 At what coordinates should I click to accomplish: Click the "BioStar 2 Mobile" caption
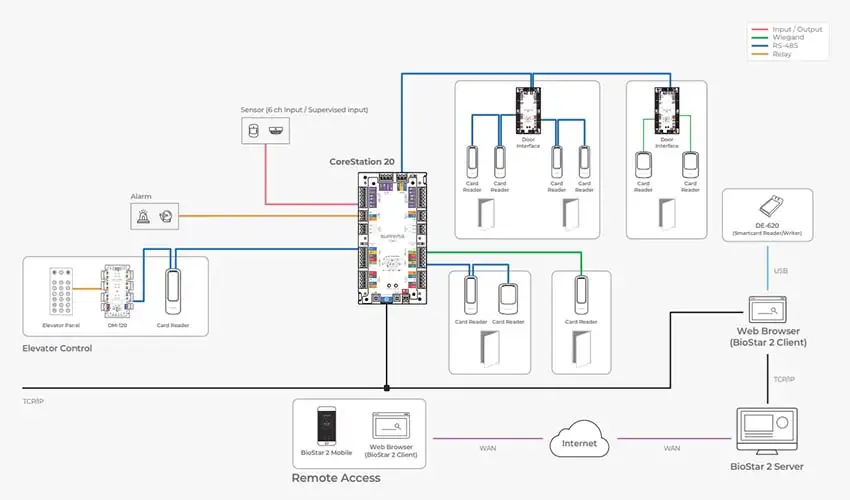(326, 452)
